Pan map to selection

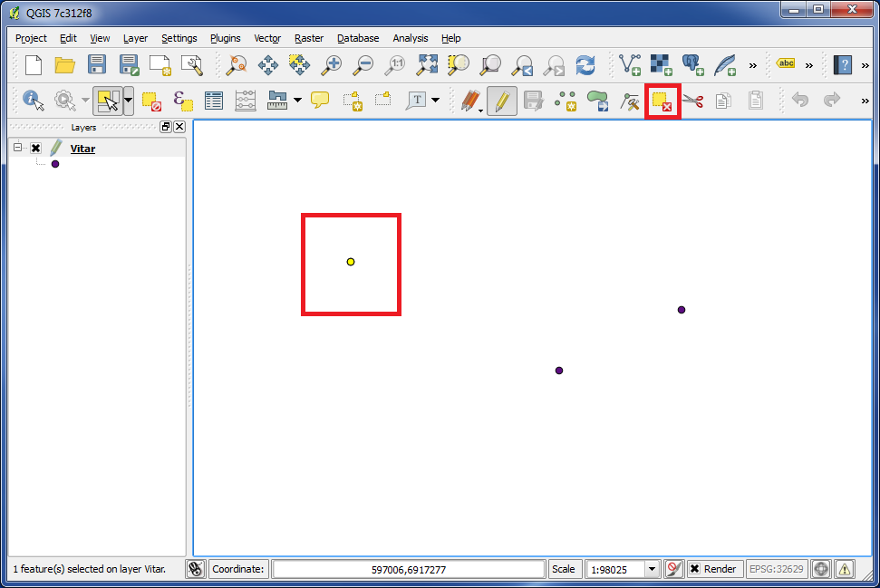coord(299,65)
